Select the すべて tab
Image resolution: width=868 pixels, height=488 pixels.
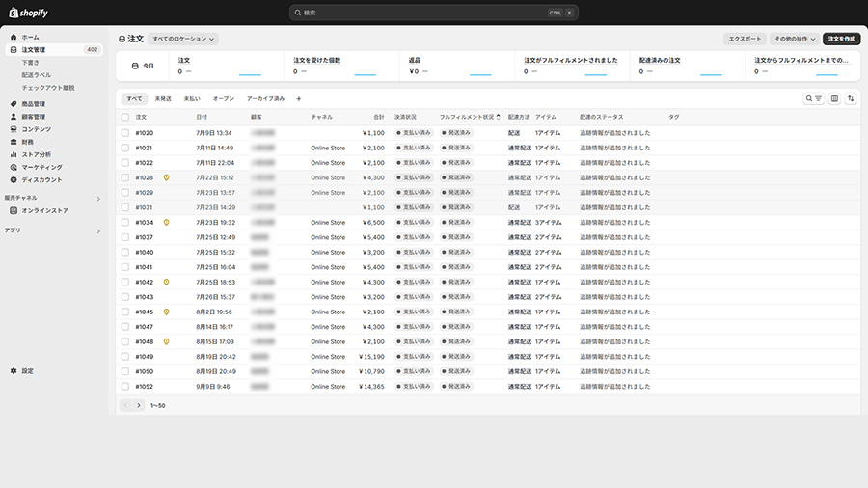(134, 99)
